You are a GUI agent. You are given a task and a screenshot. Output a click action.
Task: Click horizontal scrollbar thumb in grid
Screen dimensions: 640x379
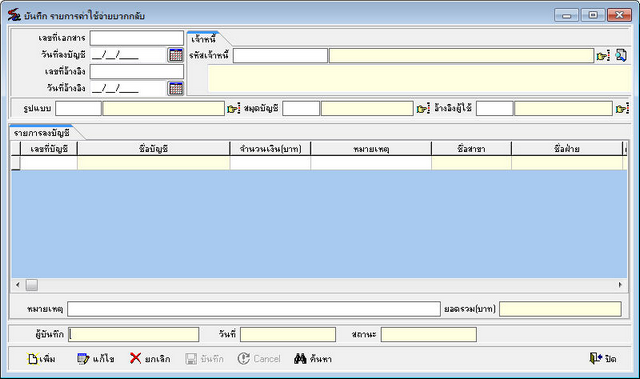pyautogui.click(x=32, y=285)
